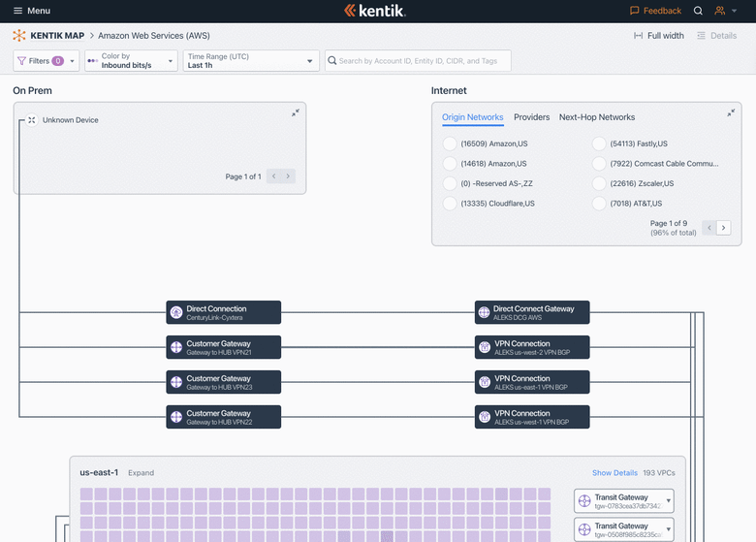Click the Color by dots icon

pos(93,61)
